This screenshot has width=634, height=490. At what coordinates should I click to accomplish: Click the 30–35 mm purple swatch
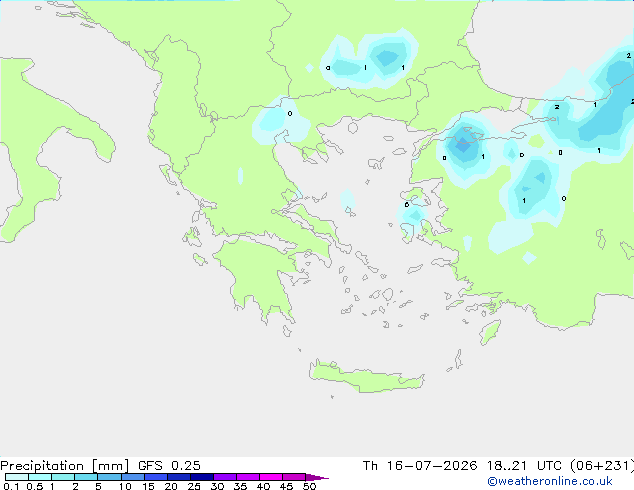225,477
